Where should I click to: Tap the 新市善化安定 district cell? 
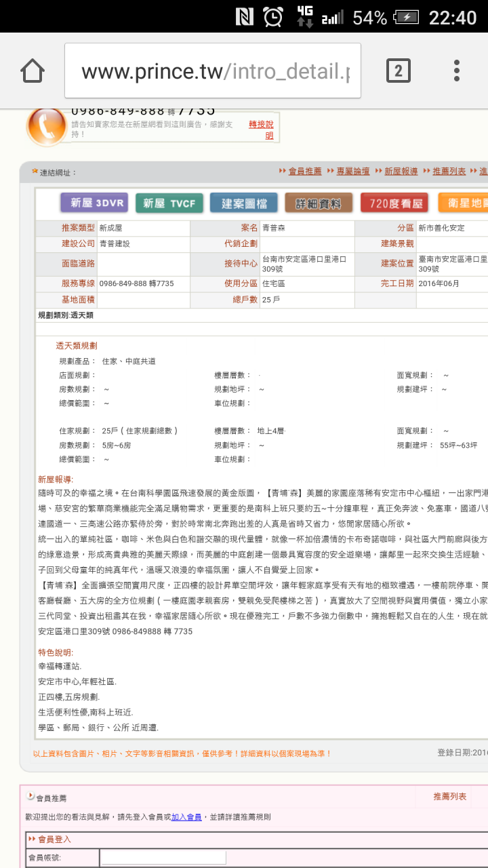452,228
